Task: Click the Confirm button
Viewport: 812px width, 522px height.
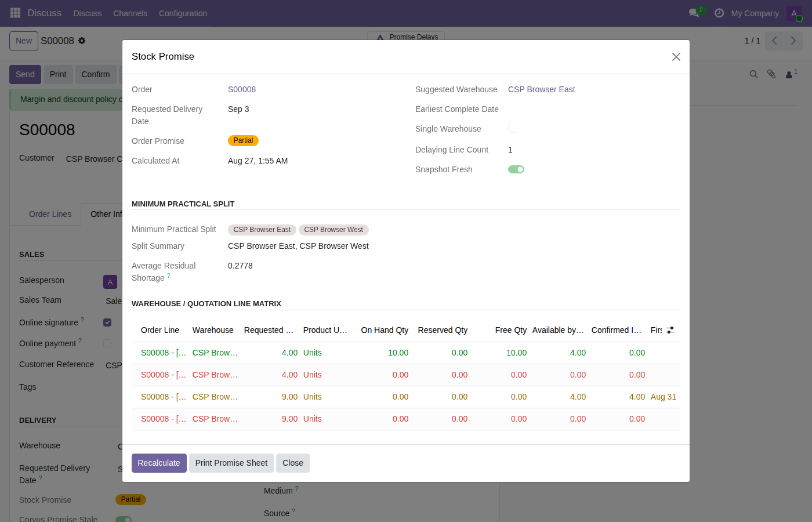Action: pos(96,74)
